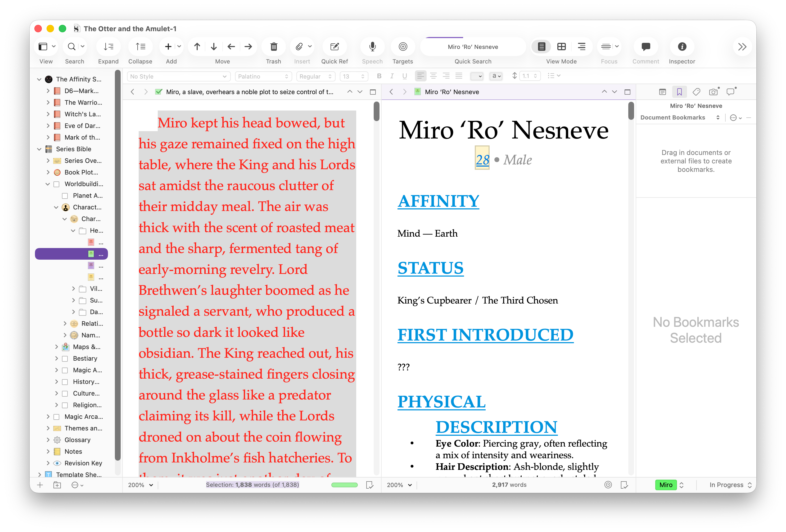
Task: Click the age 28 link
Action: [482, 160]
